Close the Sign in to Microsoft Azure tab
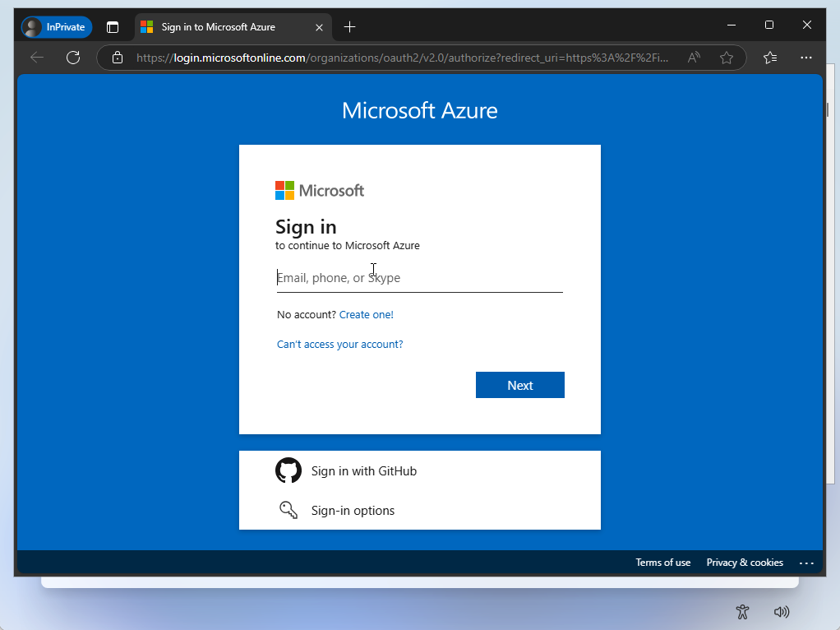 point(319,27)
